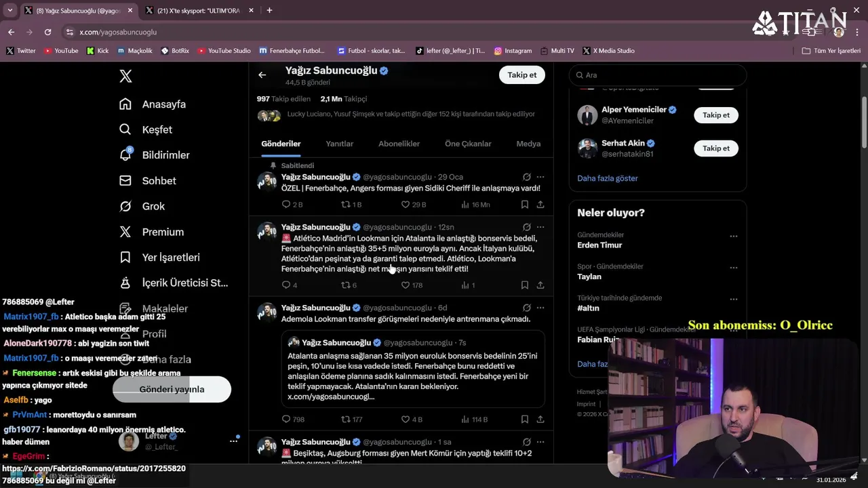
Task: Open the YouTube Studio bookmark
Action: (224, 51)
